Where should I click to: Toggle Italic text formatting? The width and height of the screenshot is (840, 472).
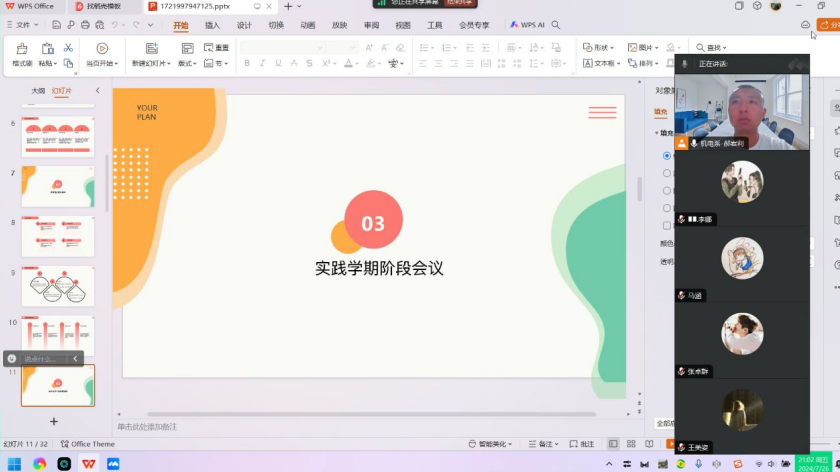pyautogui.click(x=262, y=63)
